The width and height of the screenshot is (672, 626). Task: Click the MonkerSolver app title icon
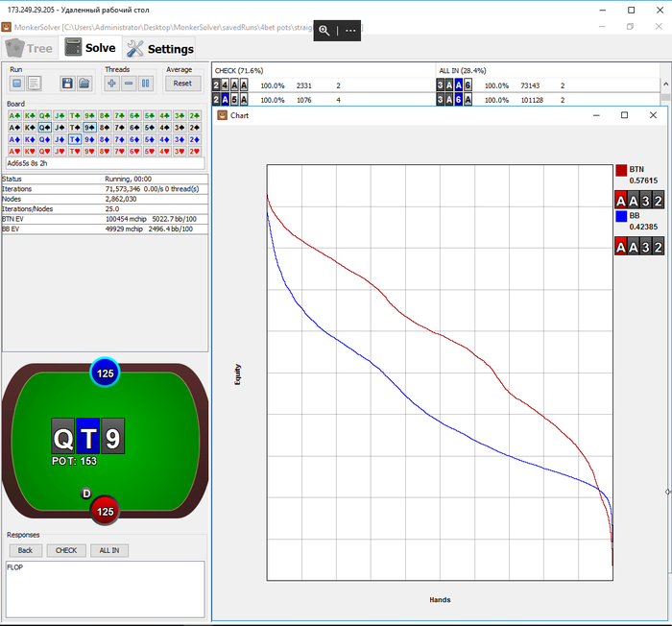click(x=7, y=28)
